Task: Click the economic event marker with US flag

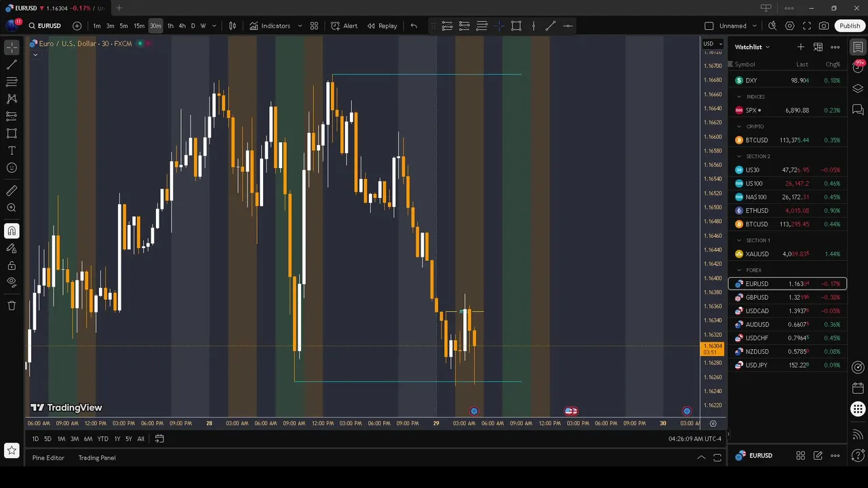Action: pos(571,411)
